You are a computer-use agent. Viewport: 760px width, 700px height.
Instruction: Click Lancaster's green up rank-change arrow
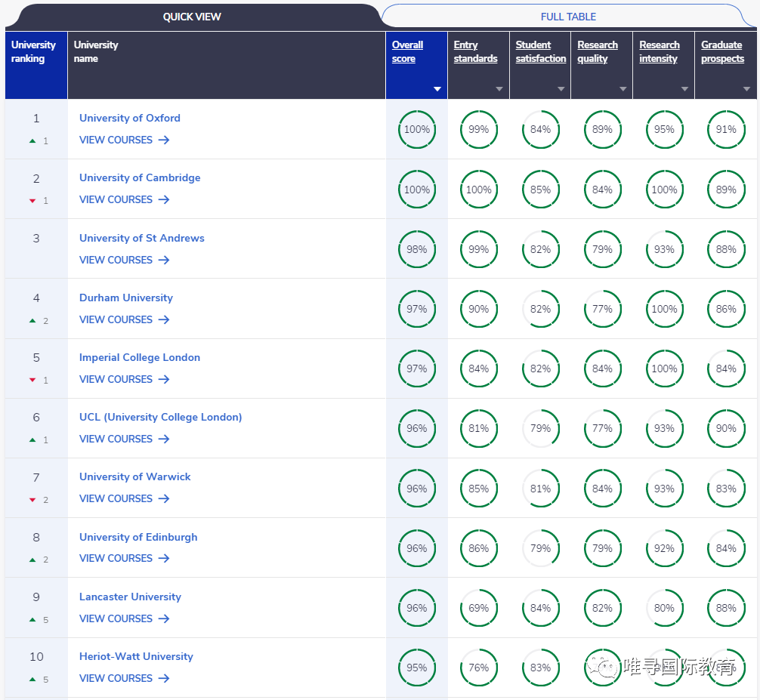[32, 620]
